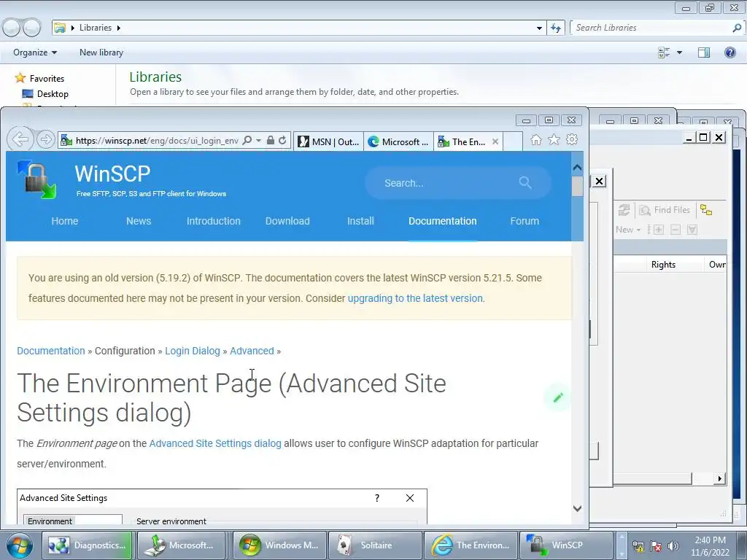Viewport: 747px width, 560px height.
Task: Open the News menu item
Action: coord(139,221)
